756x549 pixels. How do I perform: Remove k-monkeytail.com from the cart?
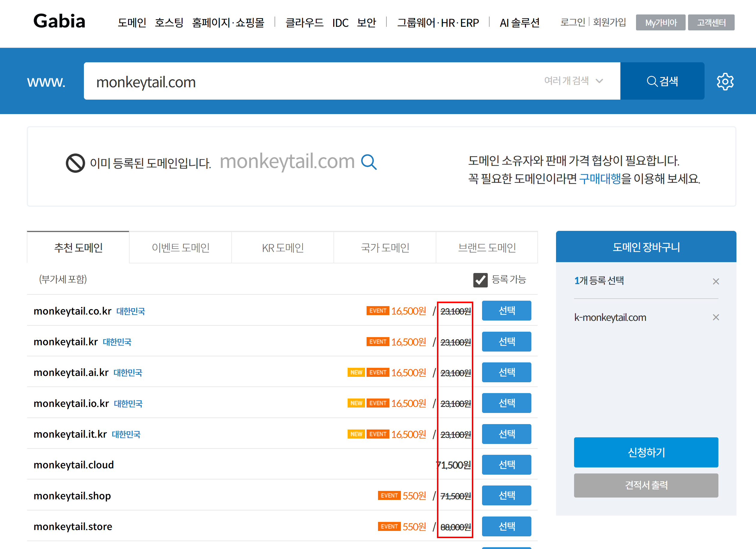click(x=716, y=317)
